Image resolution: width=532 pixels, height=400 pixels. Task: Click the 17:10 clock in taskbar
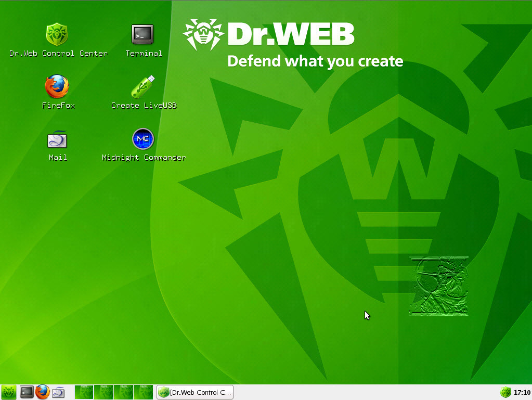(522, 392)
